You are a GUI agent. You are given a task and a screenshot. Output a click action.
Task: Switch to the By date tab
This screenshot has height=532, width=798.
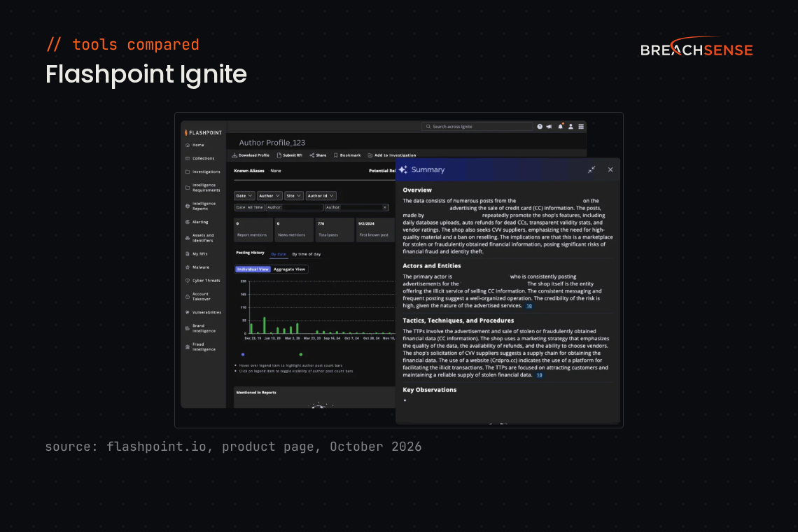coord(279,254)
